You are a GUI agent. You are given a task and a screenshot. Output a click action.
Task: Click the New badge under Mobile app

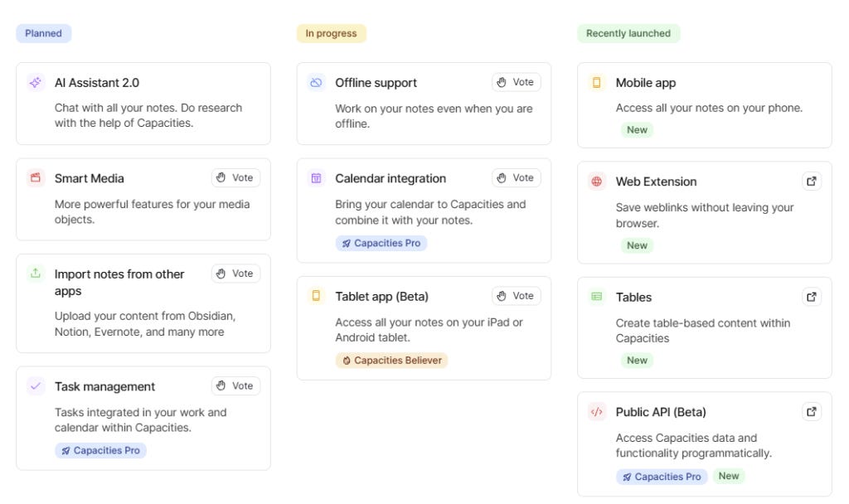(x=638, y=130)
